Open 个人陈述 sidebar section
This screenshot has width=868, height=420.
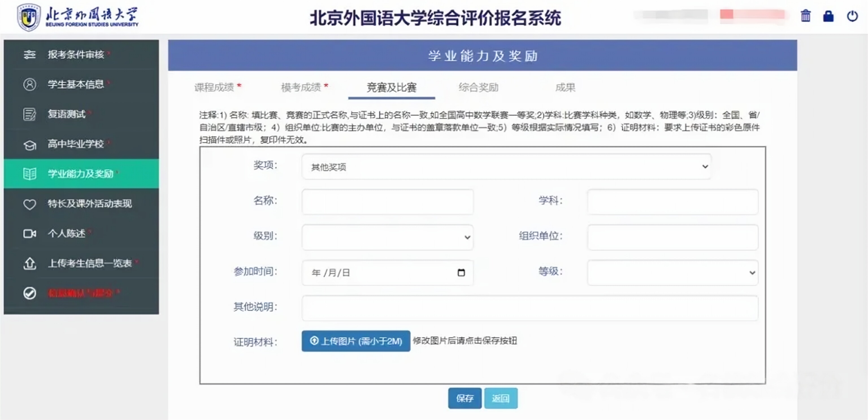[81, 233]
